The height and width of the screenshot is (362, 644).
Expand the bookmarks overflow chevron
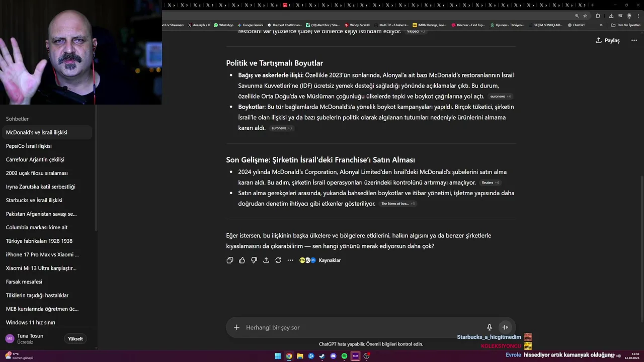[x=601, y=25]
